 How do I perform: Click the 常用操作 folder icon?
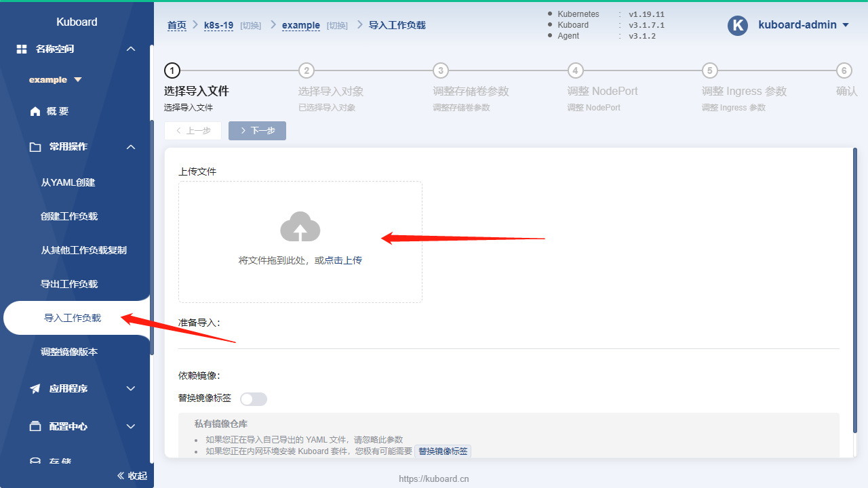(35, 146)
